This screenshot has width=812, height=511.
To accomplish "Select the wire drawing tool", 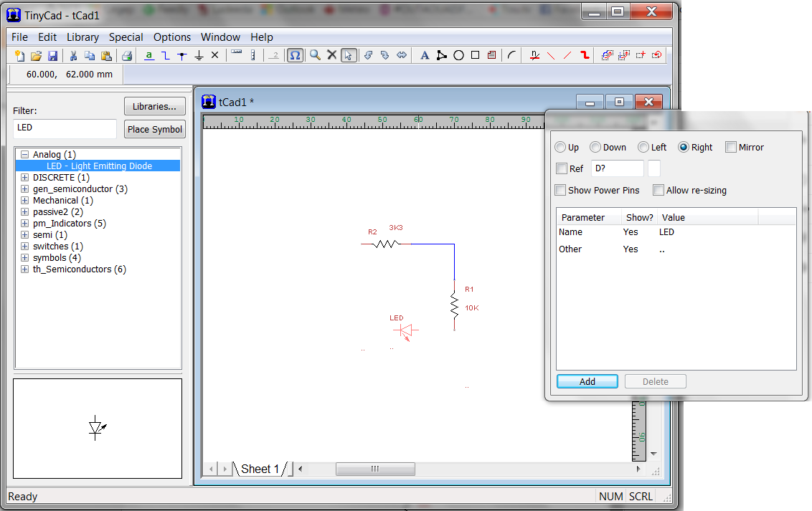I will tap(584, 55).
